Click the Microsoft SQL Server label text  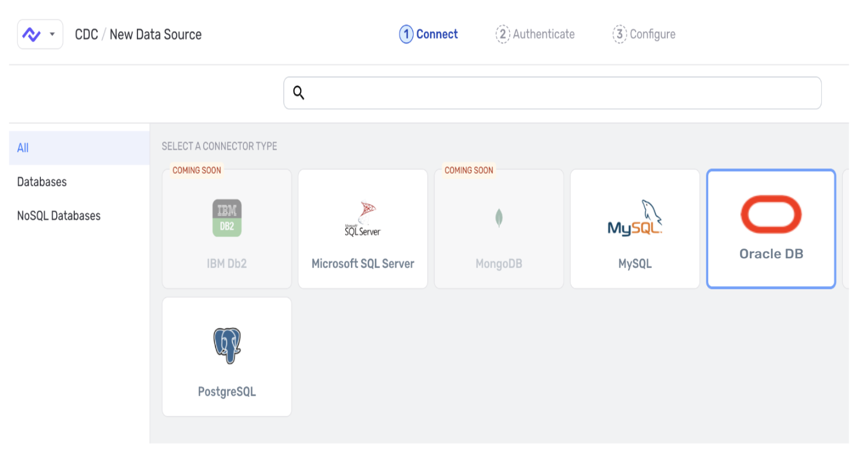coord(363,264)
